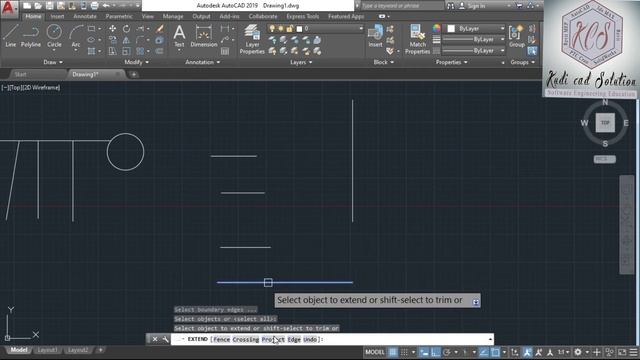The height and width of the screenshot is (360, 640).
Task: Toggle polar tracking in status bar
Action: point(447,352)
